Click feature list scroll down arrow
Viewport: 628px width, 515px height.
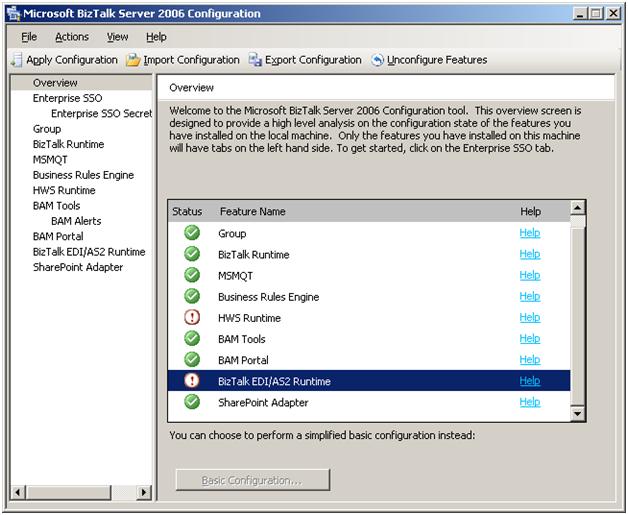point(578,413)
